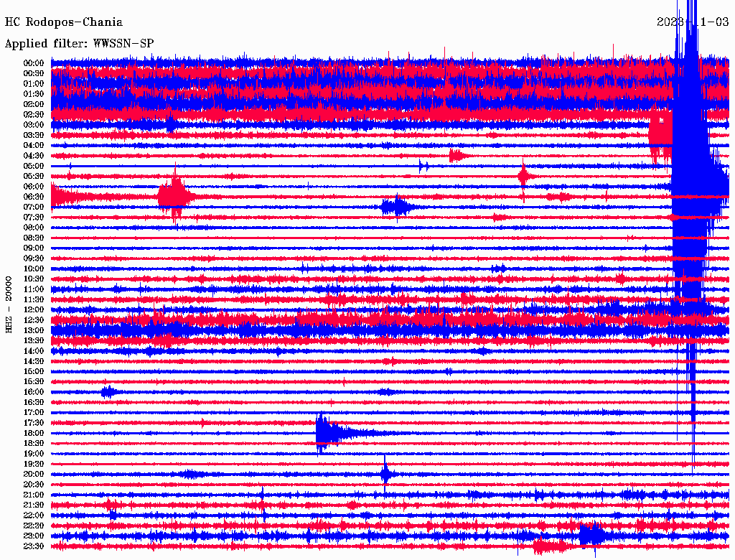Viewport: 735px width, 560px height.
Task: Select the 04:00 time label
Action: [x=33, y=146]
